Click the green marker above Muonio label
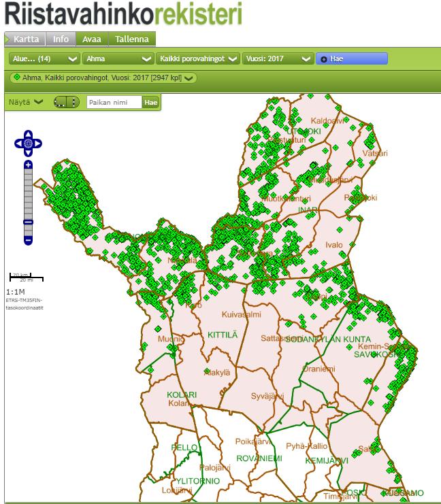 tap(158, 329)
